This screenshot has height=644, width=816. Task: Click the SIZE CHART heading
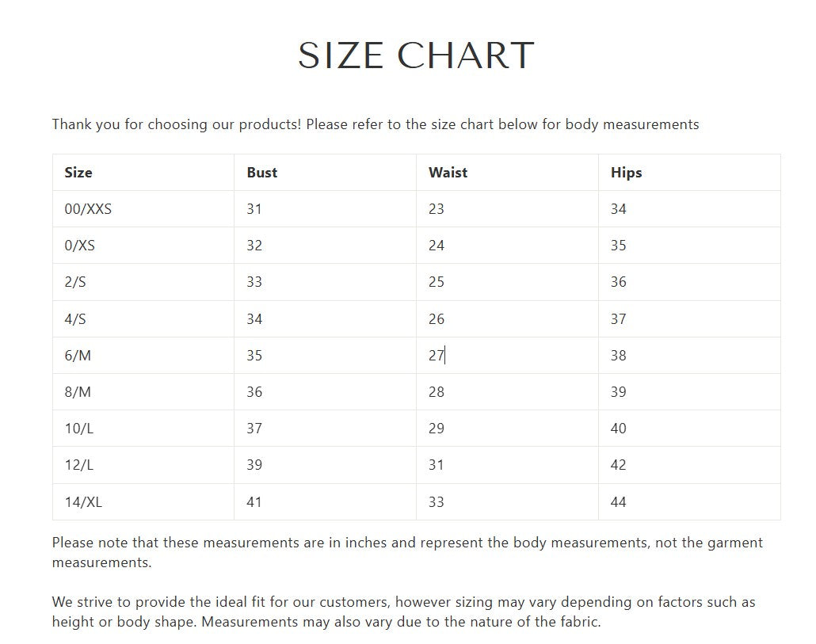[416, 55]
